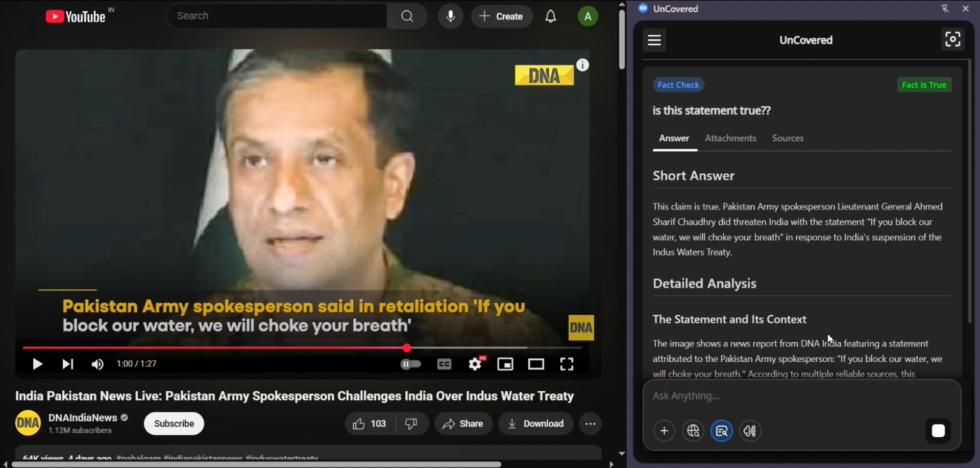The width and height of the screenshot is (980, 468).
Task: Toggle the fact-check search mode icon
Action: 721,431
